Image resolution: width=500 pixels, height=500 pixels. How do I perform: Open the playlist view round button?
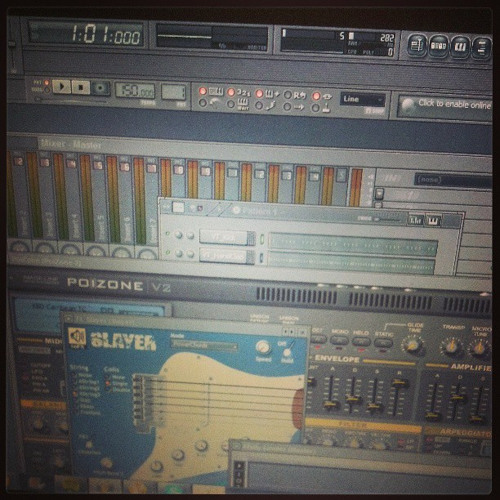(x=417, y=45)
